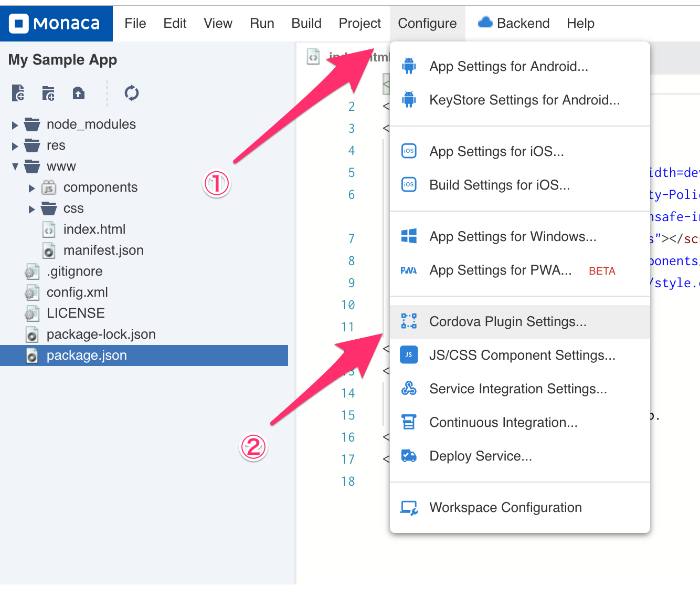Click the new folder icon
Screen dimensions: 700x606
48,93
